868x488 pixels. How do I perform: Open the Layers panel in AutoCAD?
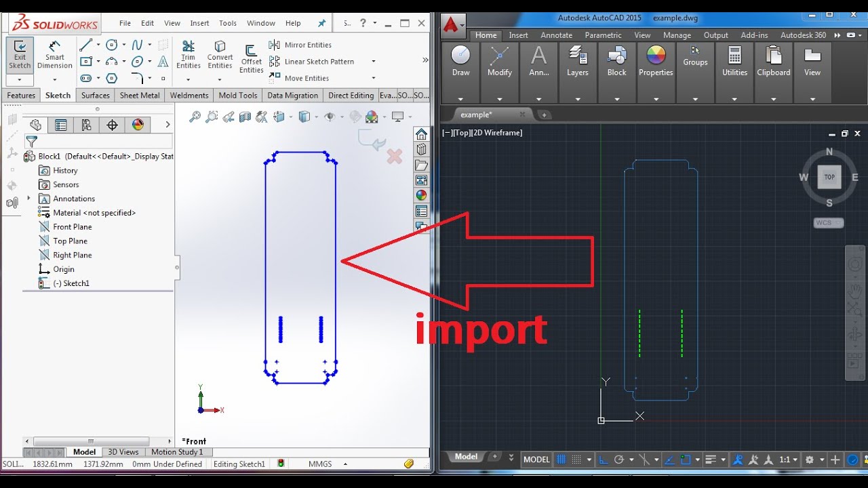(578, 62)
